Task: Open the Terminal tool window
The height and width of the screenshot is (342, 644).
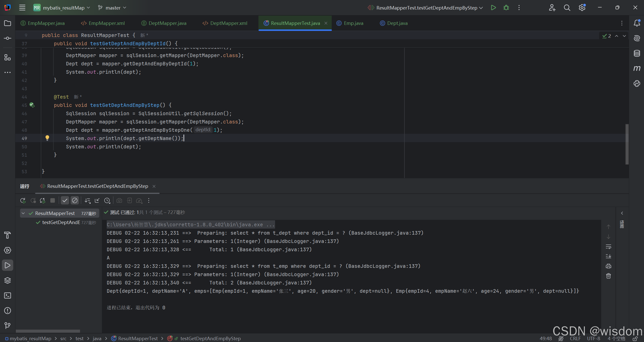Action: (x=8, y=295)
